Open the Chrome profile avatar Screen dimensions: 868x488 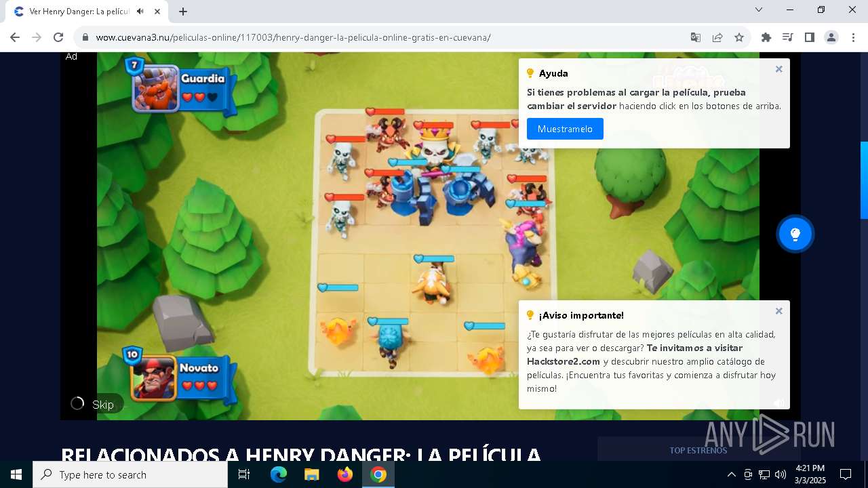click(x=831, y=37)
